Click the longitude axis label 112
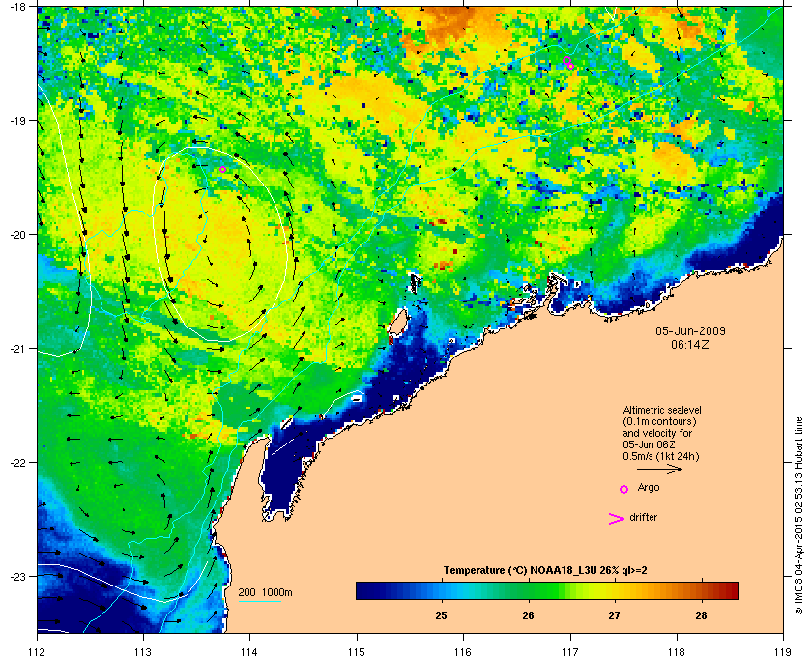 tap(38, 652)
